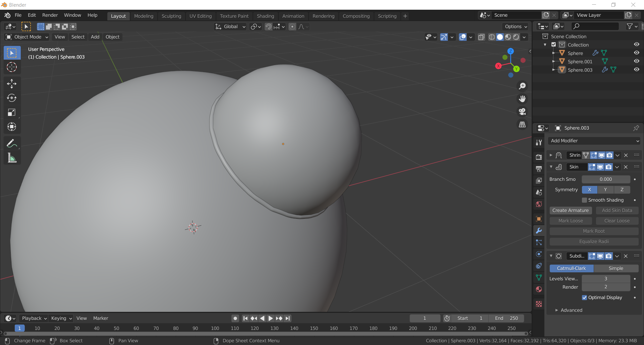Click the Equalize Radii button
Viewport: 644px width, 345px height.
coord(594,241)
